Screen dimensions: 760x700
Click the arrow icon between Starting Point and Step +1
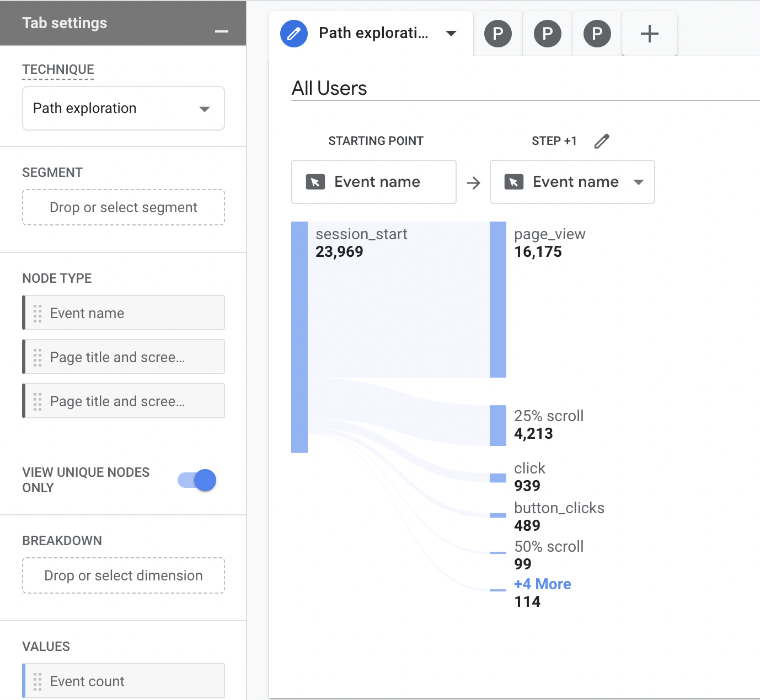click(473, 182)
